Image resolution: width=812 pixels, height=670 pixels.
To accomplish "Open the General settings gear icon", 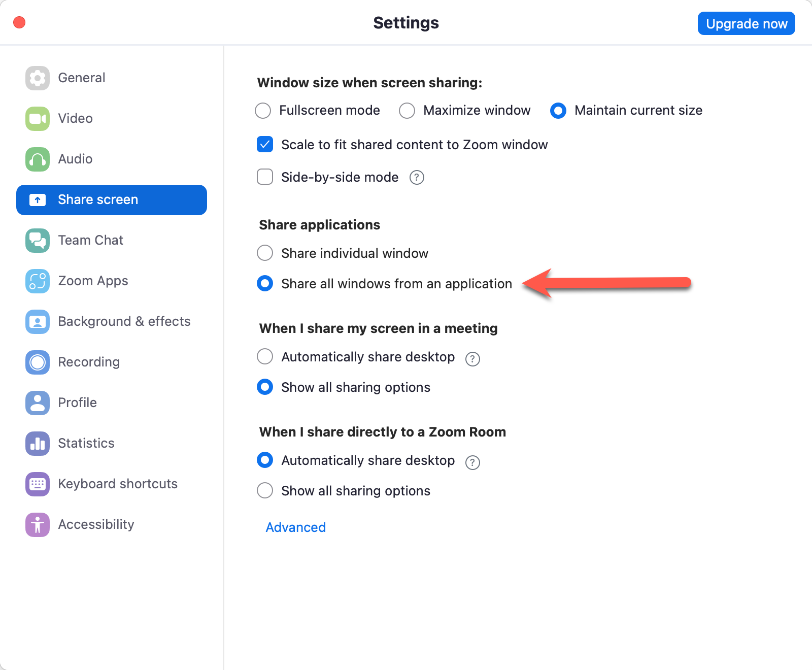I will click(38, 78).
